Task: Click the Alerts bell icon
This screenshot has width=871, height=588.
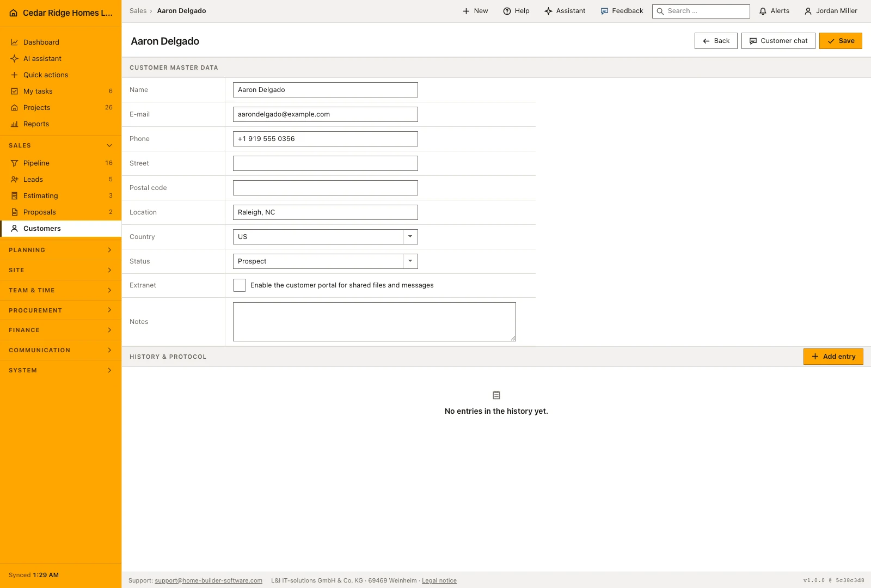Action: [x=763, y=11]
